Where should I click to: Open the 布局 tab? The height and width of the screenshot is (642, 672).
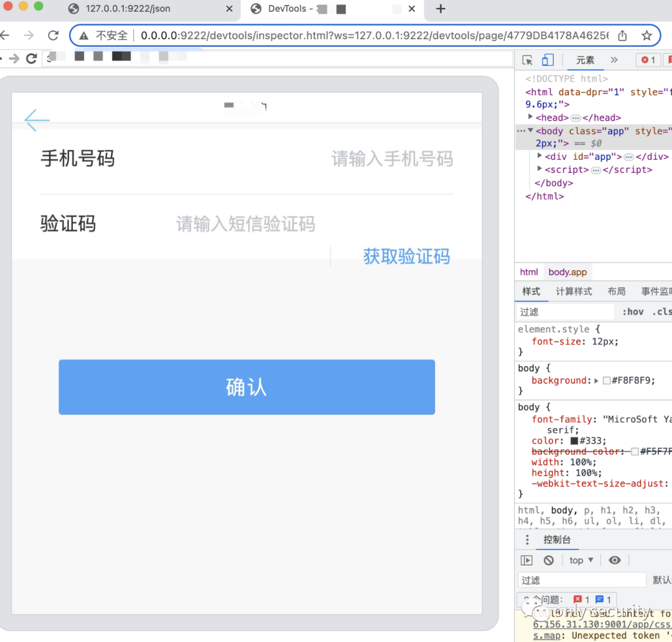coord(616,291)
